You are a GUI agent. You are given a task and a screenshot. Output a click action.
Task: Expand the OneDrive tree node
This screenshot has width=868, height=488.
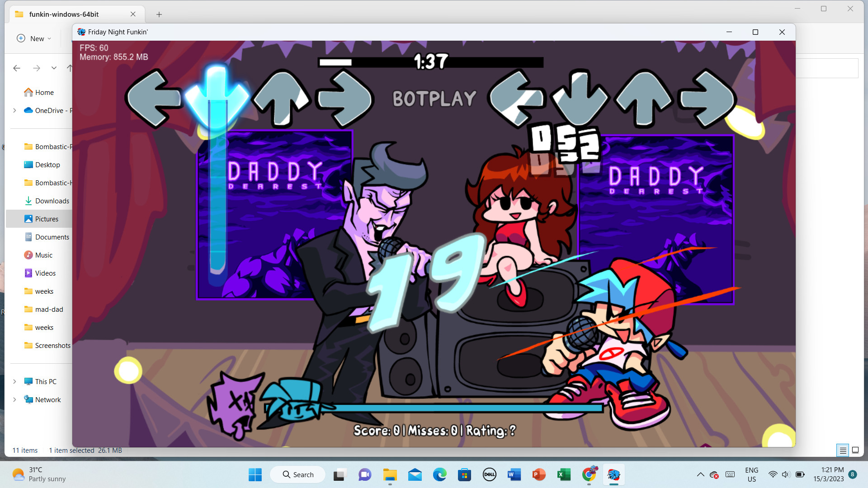coord(14,110)
